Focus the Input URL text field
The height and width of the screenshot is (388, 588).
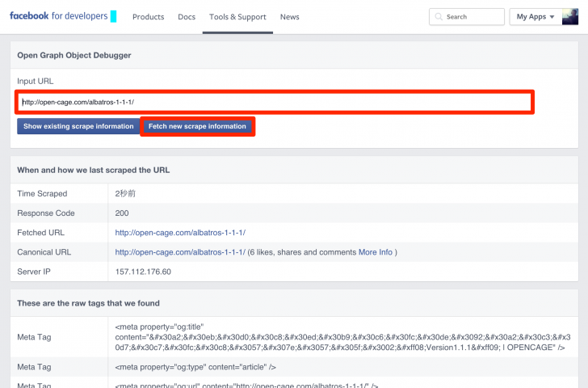coord(275,102)
